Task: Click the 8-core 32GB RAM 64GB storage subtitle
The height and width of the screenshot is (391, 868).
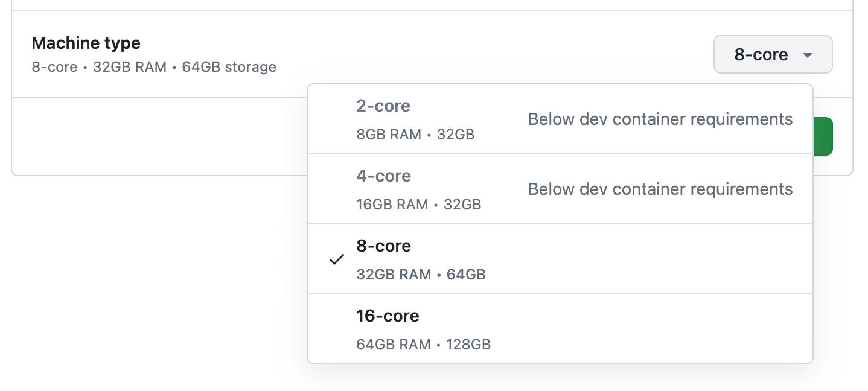Action: [154, 67]
